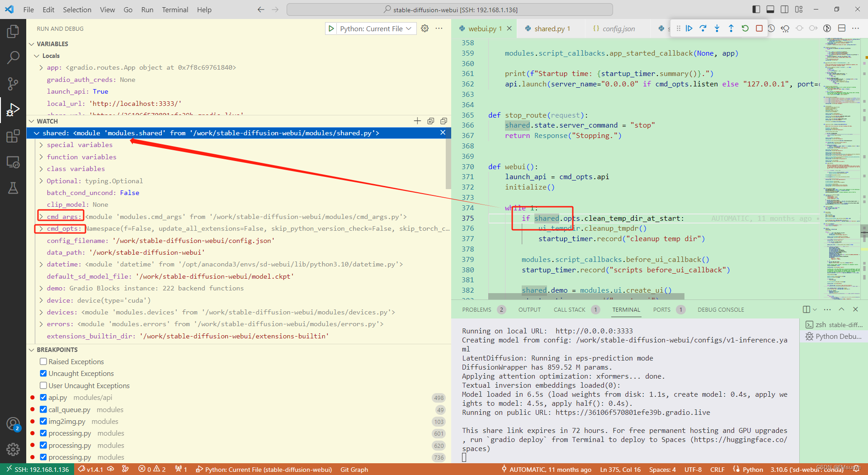Click the red debug Stop button
The height and width of the screenshot is (475, 868).
click(759, 28)
